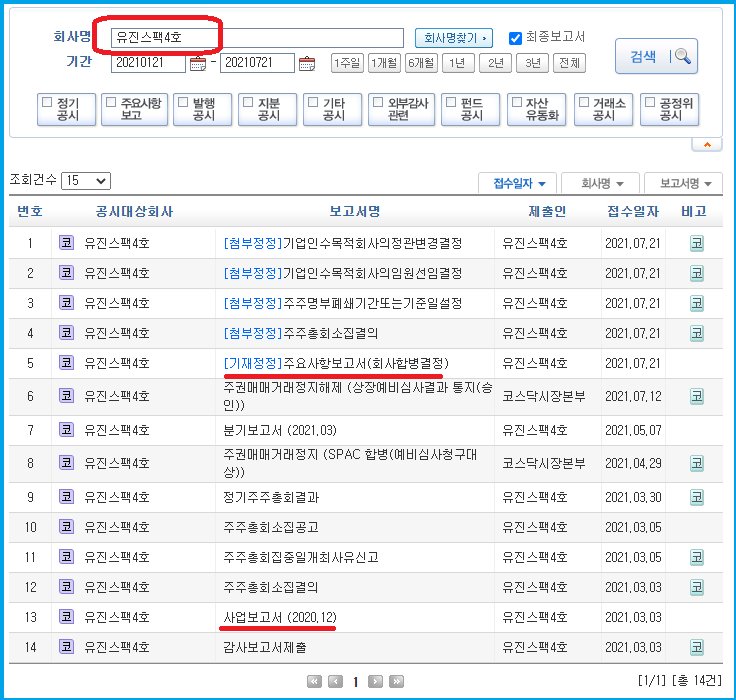Click the start date field 20210121

click(x=148, y=63)
